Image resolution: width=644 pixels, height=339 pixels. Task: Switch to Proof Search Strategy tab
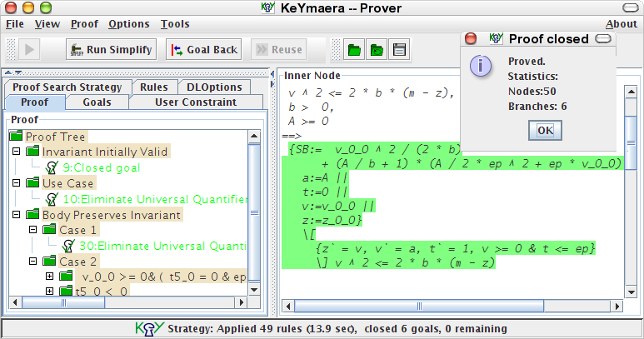(67, 87)
